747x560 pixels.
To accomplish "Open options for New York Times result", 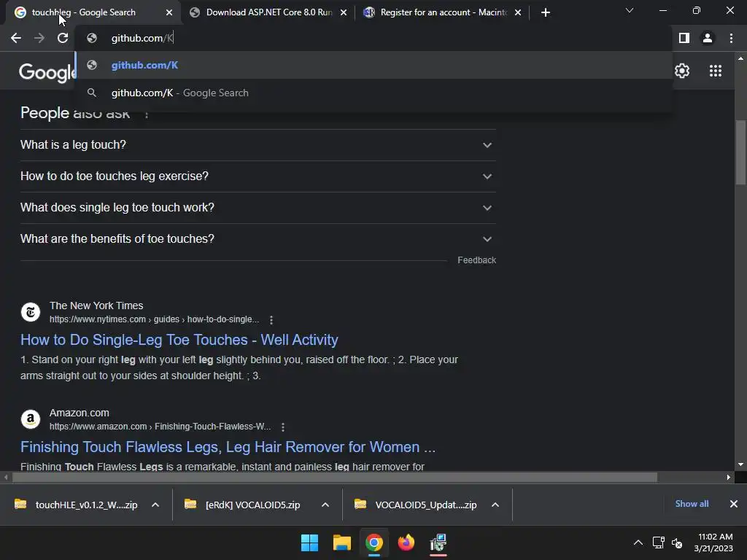I will 271,320.
